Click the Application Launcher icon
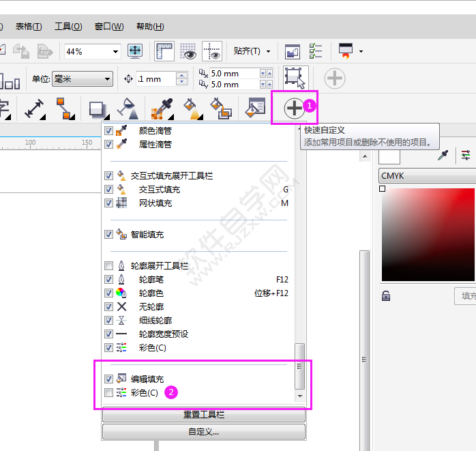476x451 pixels. (x=346, y=50)
